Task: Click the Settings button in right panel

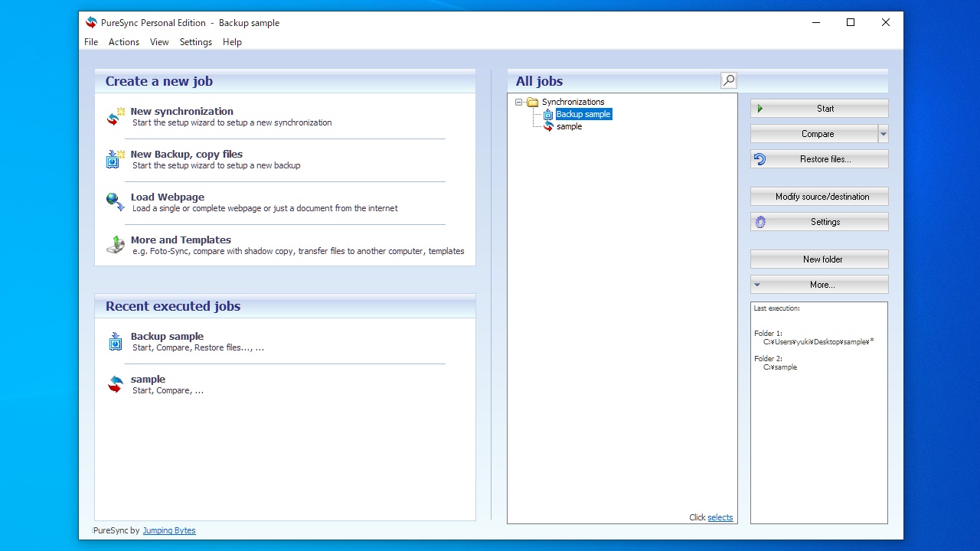Action: pos(819,222)
